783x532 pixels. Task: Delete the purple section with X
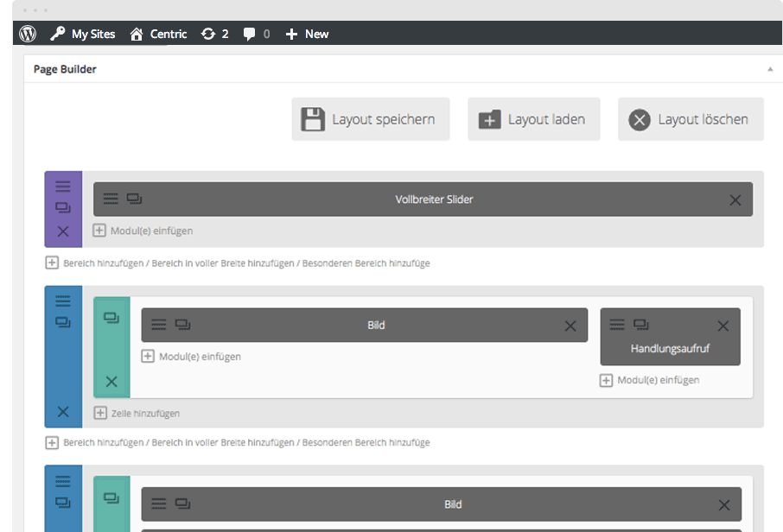[x=63, y=231]
